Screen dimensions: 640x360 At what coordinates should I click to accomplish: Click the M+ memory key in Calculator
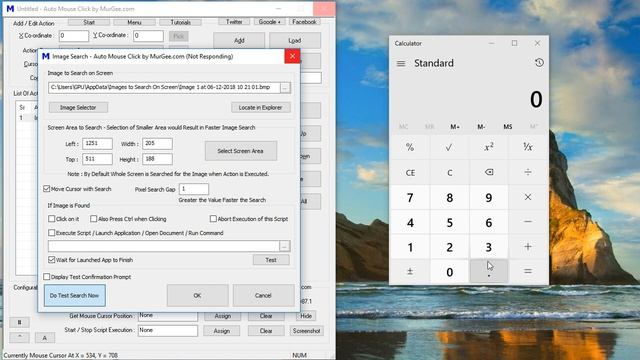click(x=455, y=127)
